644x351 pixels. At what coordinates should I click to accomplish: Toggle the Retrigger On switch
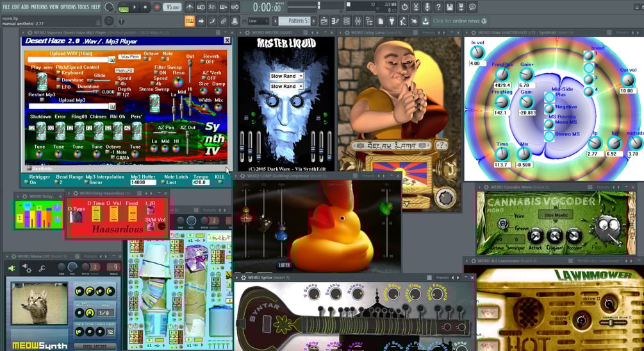click(27, 182)
